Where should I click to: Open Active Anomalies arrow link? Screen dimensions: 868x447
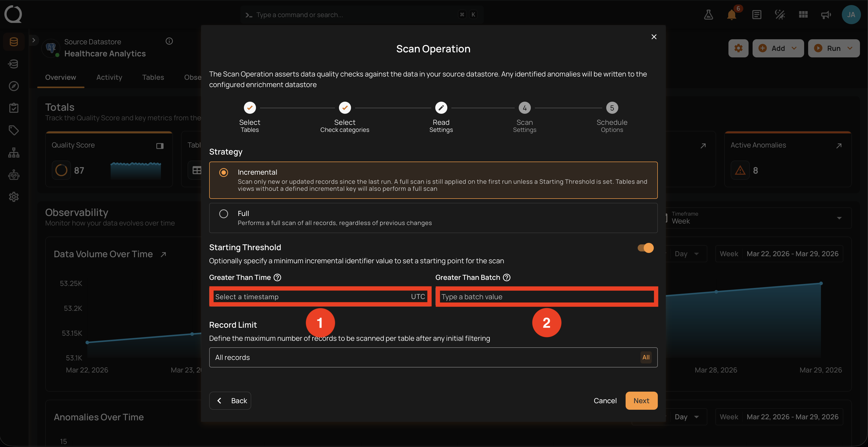pyautogui.click(x=839, y=146)
